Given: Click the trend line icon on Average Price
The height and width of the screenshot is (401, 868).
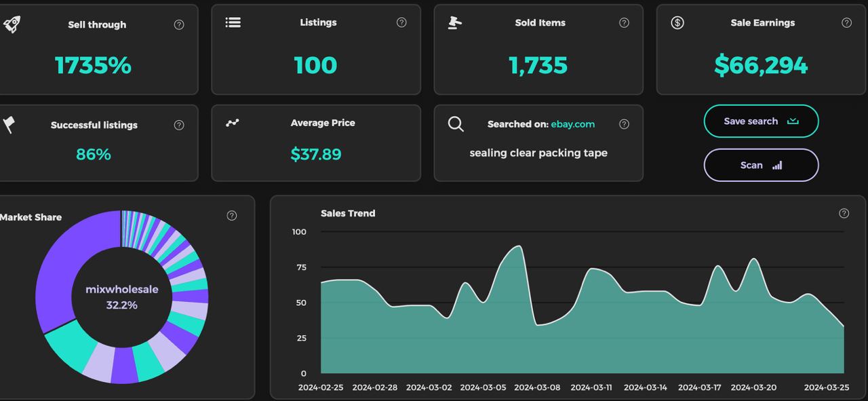Looking at the screenshot, I should click(233, 123).
